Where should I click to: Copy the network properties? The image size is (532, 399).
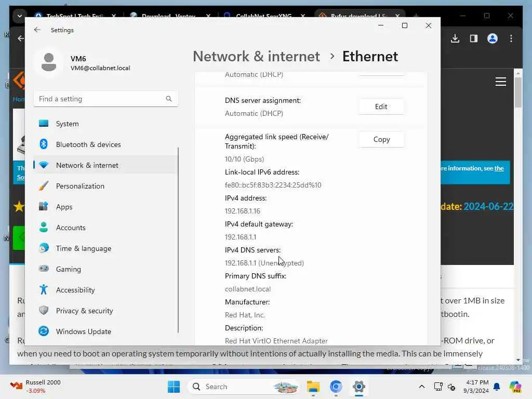(x=381, y=139)
